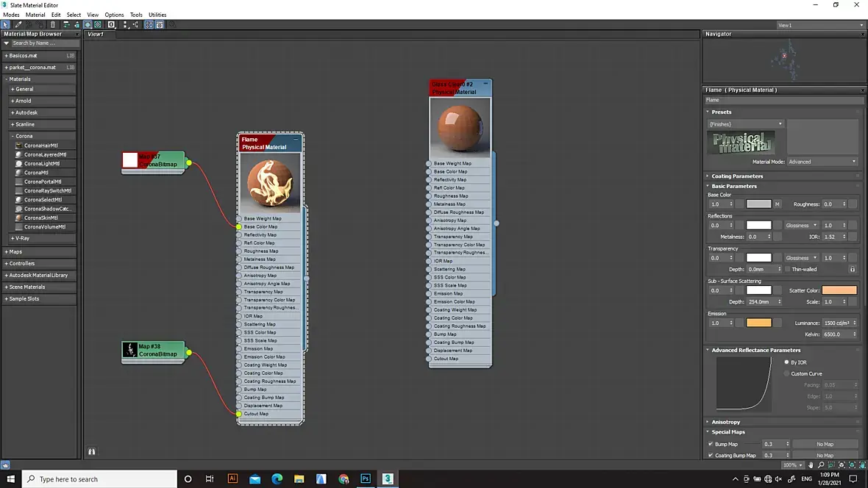
Task: Click the Delete Selected trash icon
Action: (x=52, y=24)
